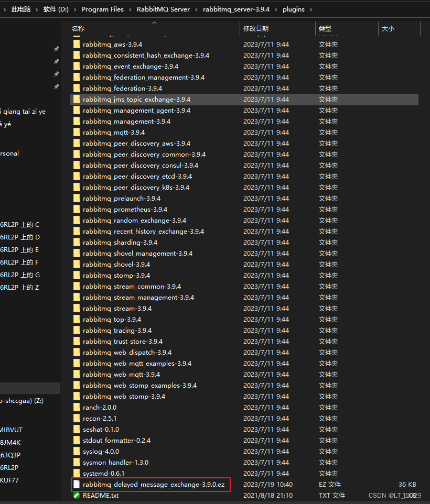Sort by 大小 column header
Screen dimensions: 430x504
click(388, 29)
